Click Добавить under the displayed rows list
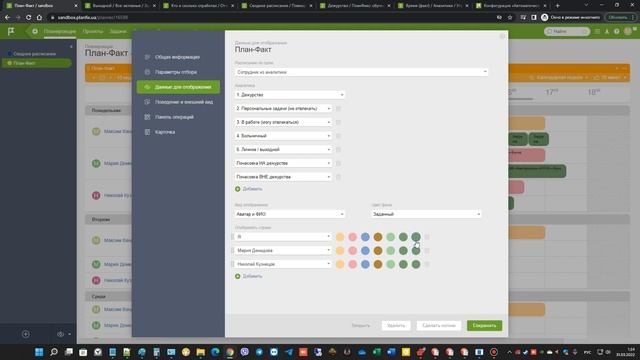 [x=249, y=276]
